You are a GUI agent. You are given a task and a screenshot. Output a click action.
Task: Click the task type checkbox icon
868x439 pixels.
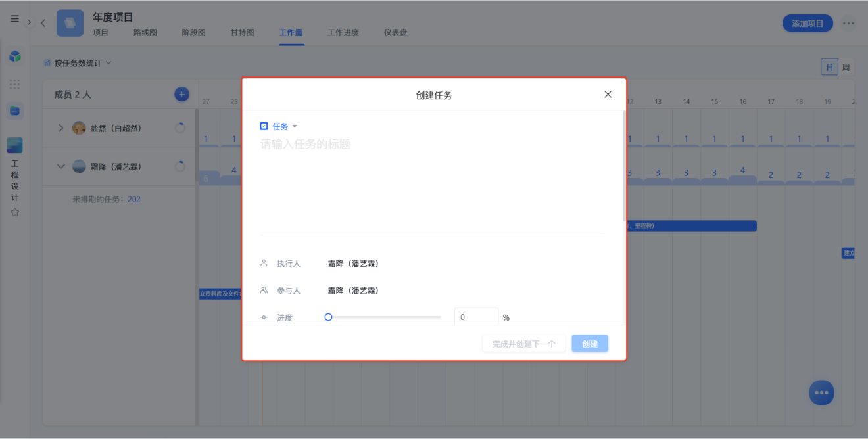264,126
